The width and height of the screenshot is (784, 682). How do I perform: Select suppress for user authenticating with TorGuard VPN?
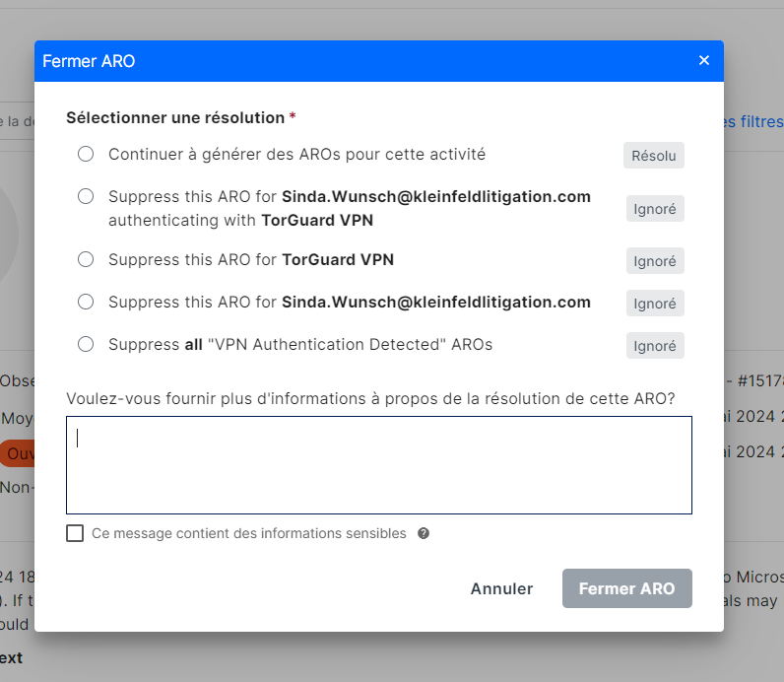tap(86, 196)
